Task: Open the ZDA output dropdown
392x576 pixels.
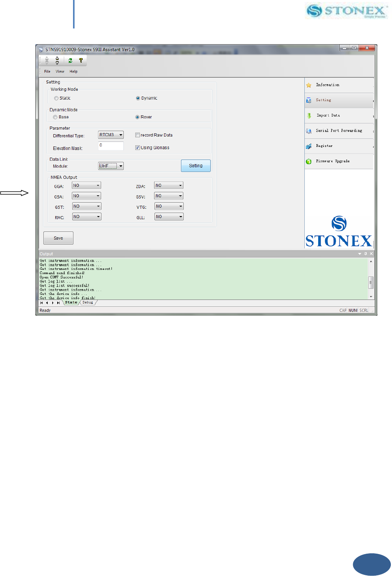Action: click(x=169, y=185)
